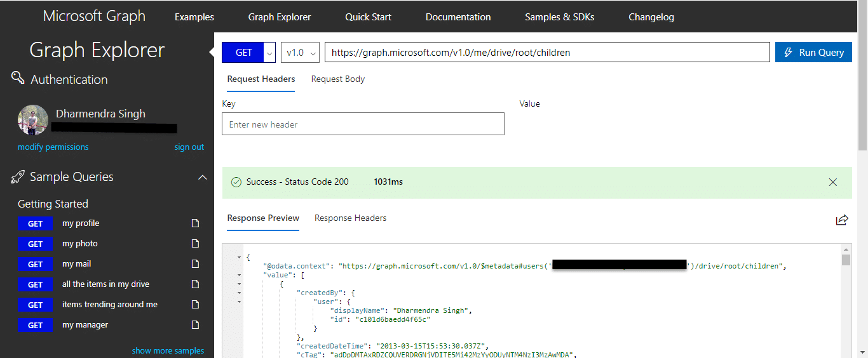Click Dharmendra Singh profile picture

[x=33, y=120]
